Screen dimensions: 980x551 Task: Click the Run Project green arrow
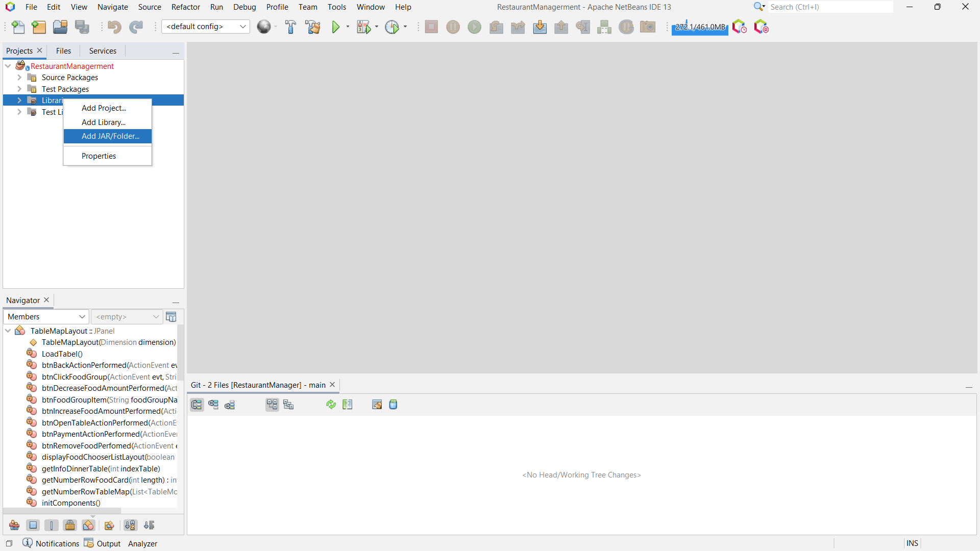pyautogui.click(x=335, y=27)
